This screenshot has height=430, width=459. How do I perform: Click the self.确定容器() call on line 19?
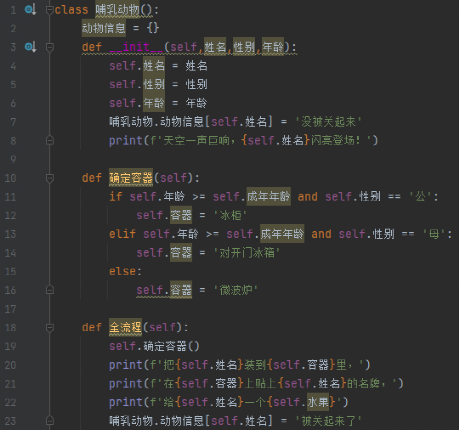coord(154,346)
